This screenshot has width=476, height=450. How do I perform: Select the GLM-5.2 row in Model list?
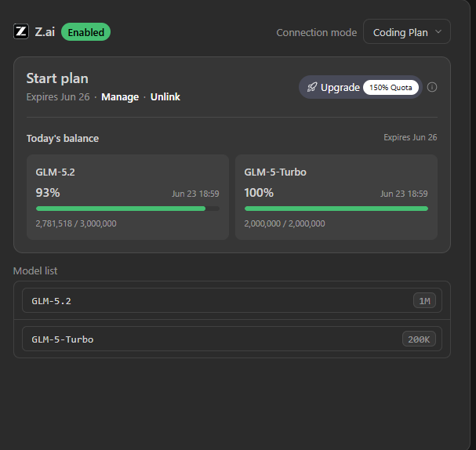click(232, 300)
